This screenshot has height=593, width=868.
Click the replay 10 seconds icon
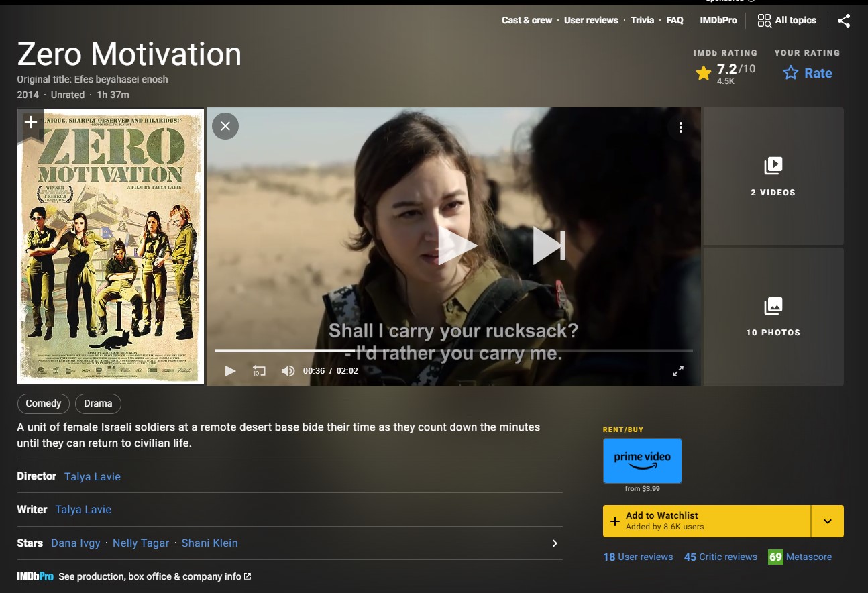pos(259,370)
